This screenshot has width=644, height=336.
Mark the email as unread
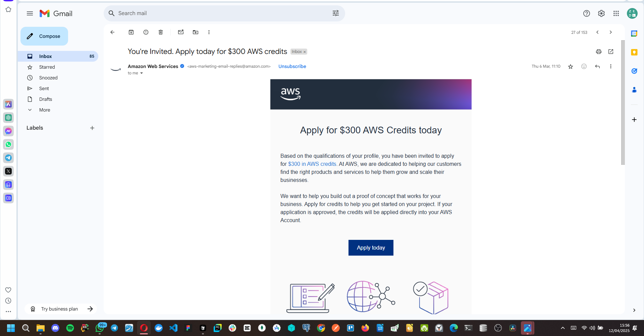181,32
